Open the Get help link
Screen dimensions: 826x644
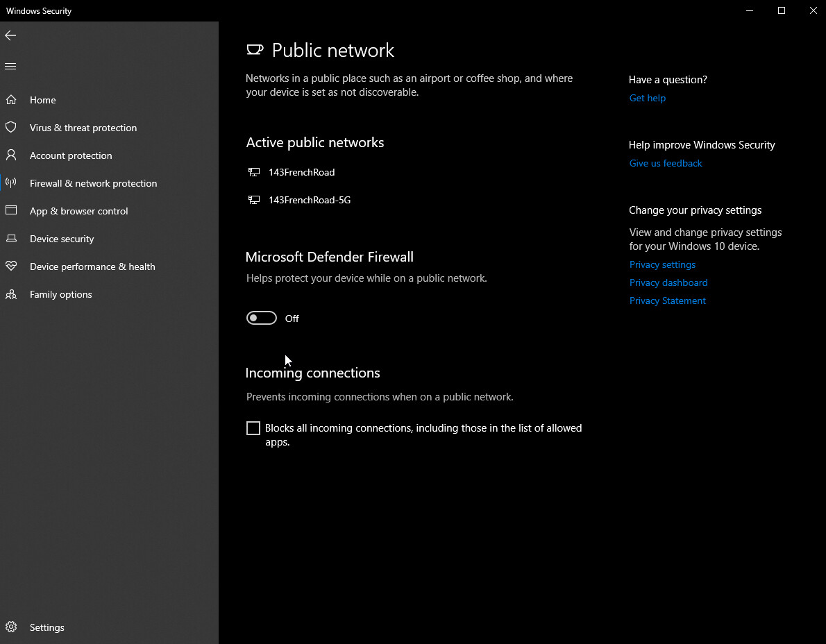[x=647, y=98]
